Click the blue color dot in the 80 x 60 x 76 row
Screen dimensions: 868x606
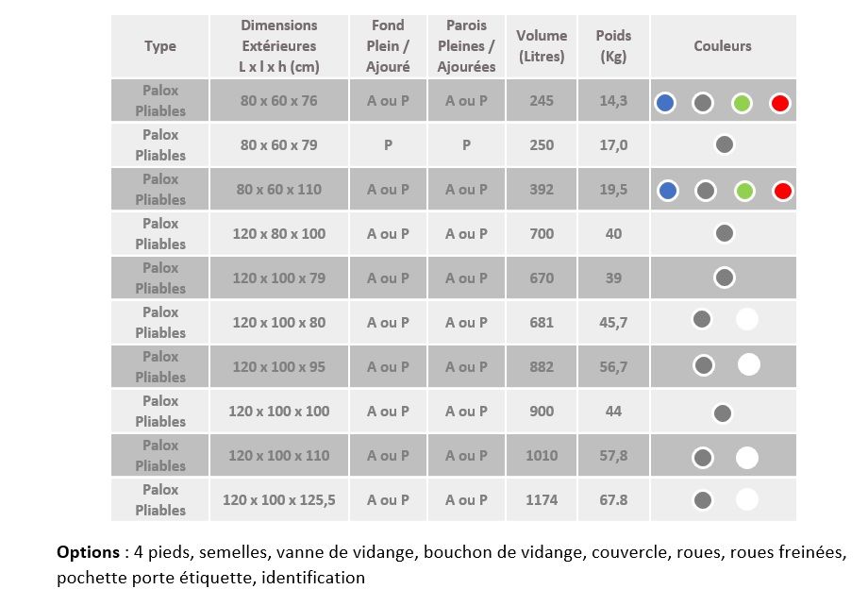tap(665, 103)
